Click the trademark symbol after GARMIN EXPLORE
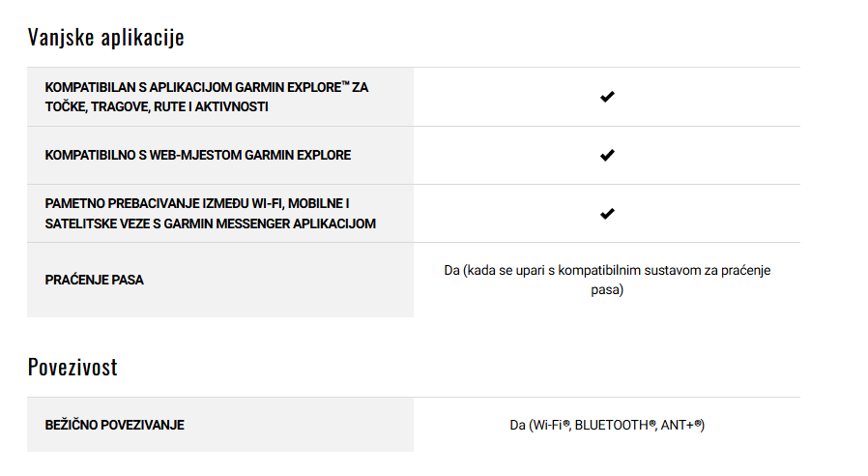The image size is (868, 476). coord(345,83)
